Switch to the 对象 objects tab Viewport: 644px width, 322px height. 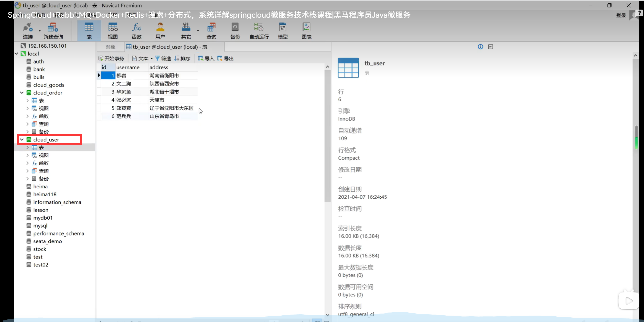pos(110,47)
